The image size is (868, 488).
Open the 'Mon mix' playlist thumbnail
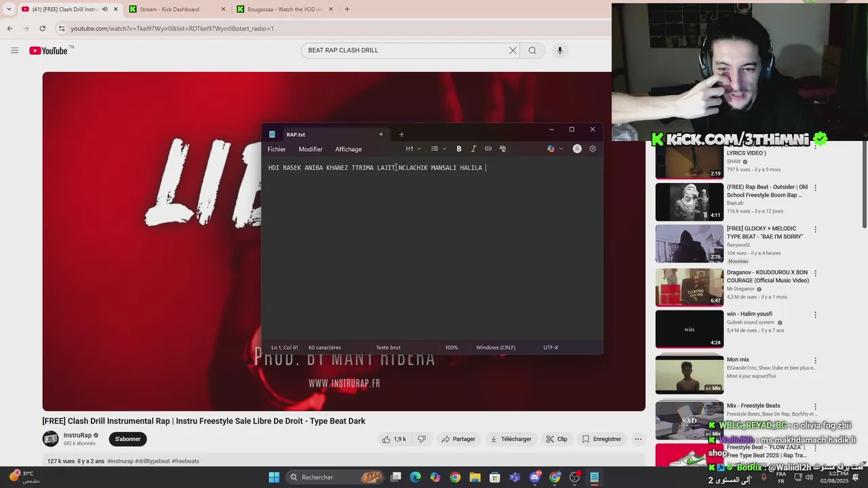689,374
